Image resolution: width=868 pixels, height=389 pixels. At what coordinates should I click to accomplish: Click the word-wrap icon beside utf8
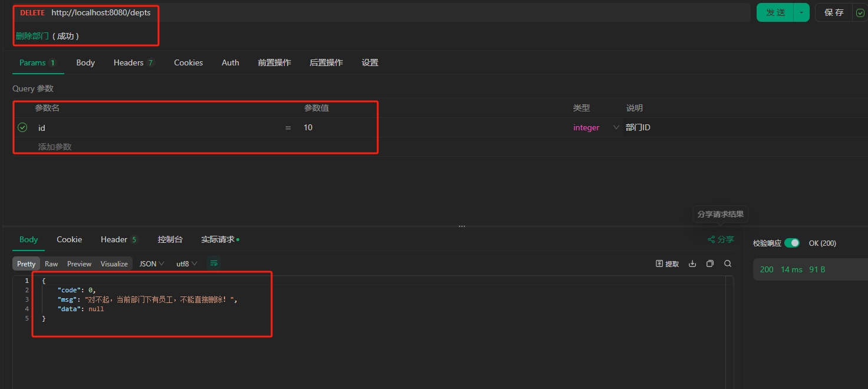pyautogui.click(x=214, y=263)
